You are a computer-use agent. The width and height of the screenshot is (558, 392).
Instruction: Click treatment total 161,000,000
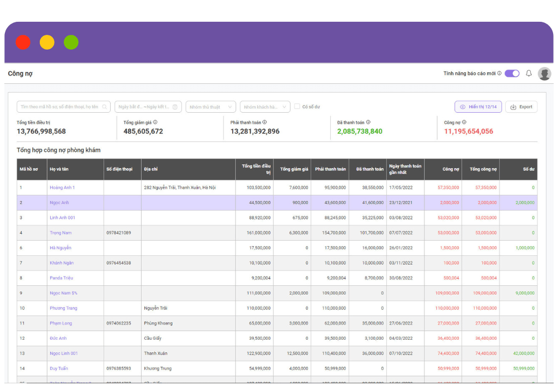[x=258, y=232]
